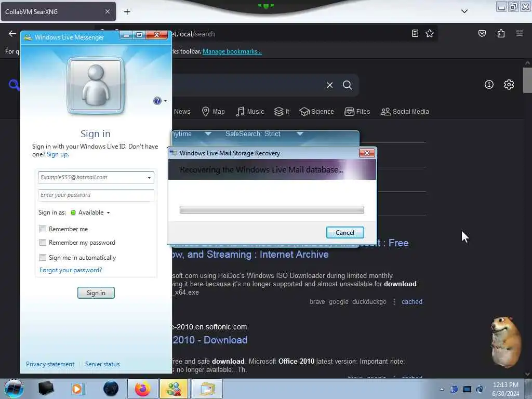The image size is (532, 399).
Task: Open SearXNG preferences gear icon
Action: pyautogui.click(x=509, y=85)
